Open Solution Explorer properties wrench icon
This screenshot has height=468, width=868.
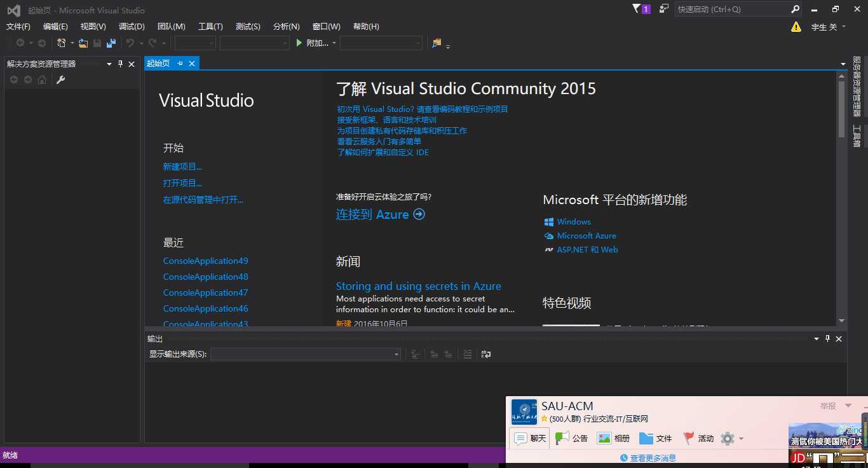tap(61, 79)
